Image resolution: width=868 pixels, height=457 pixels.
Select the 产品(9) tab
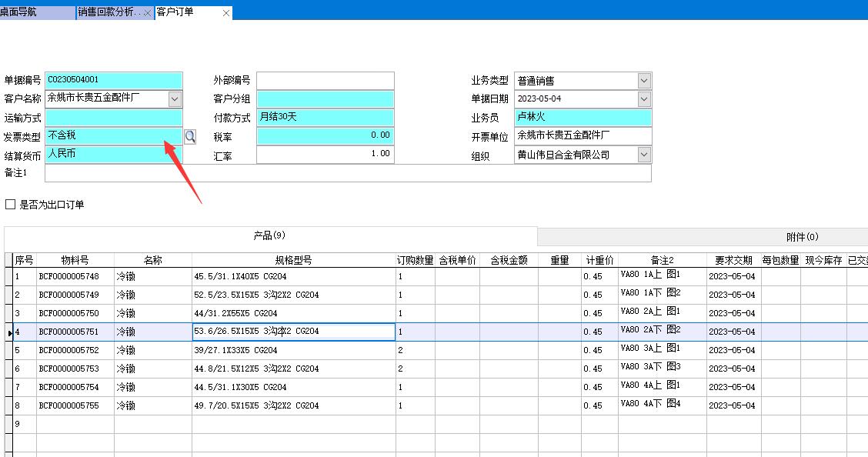click(269, 235)
